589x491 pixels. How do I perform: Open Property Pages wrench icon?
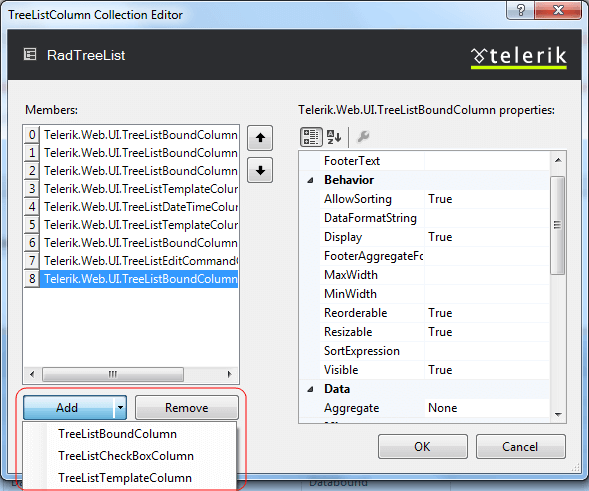(x=363, y=136)
